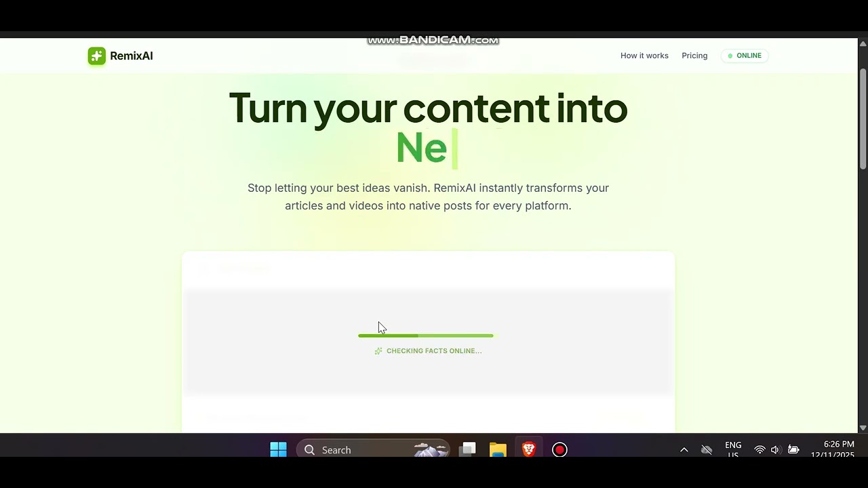This screenshot has width=868, height=488.
Task: Open Task View from the taskbar
Action: pos(468,449)
